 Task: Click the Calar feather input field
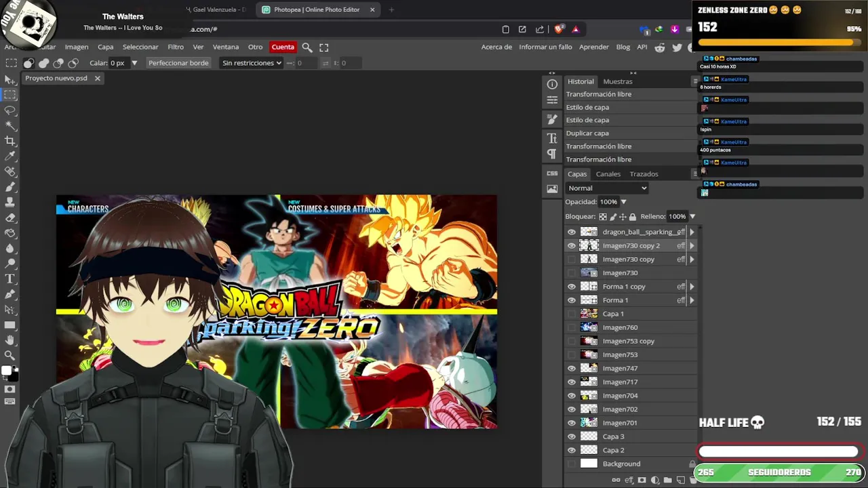(x=118, y=63)
